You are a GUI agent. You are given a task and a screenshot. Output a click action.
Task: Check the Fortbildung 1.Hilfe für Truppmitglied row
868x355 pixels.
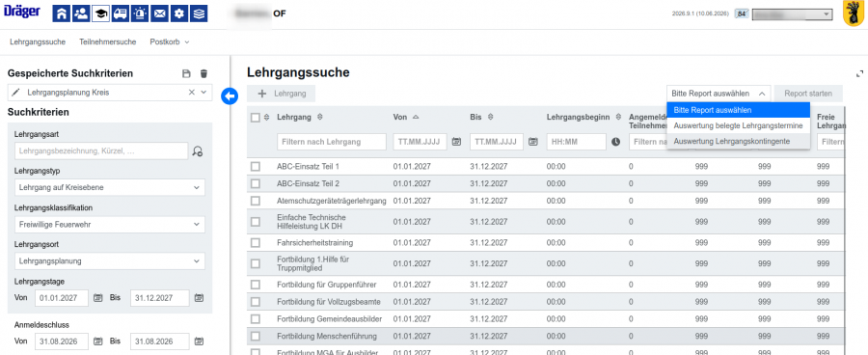(x=256, y=263)
